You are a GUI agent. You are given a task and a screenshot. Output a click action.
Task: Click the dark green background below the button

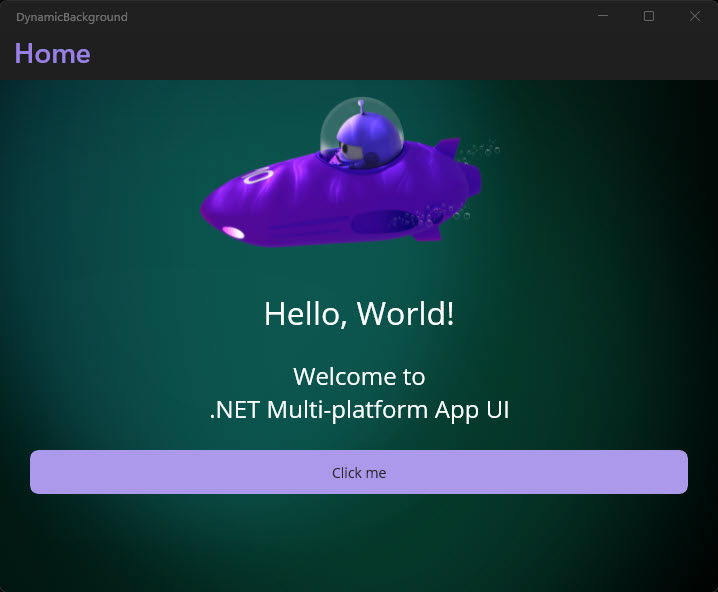tap(359, 545)
